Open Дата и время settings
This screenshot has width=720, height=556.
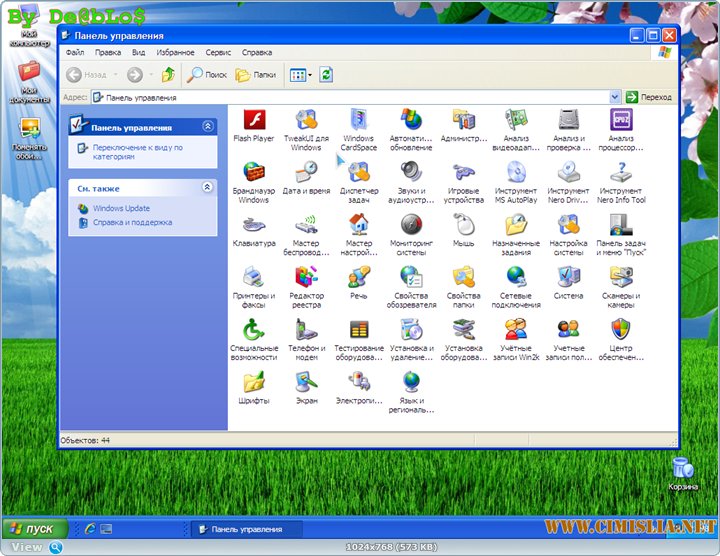[306, 173]
